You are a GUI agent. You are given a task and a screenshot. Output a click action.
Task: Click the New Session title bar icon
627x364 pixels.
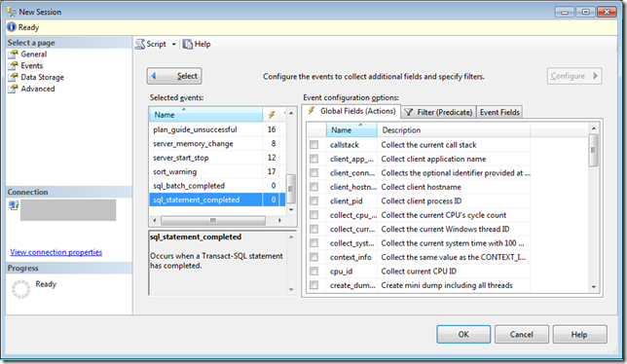tap(12, 12)
